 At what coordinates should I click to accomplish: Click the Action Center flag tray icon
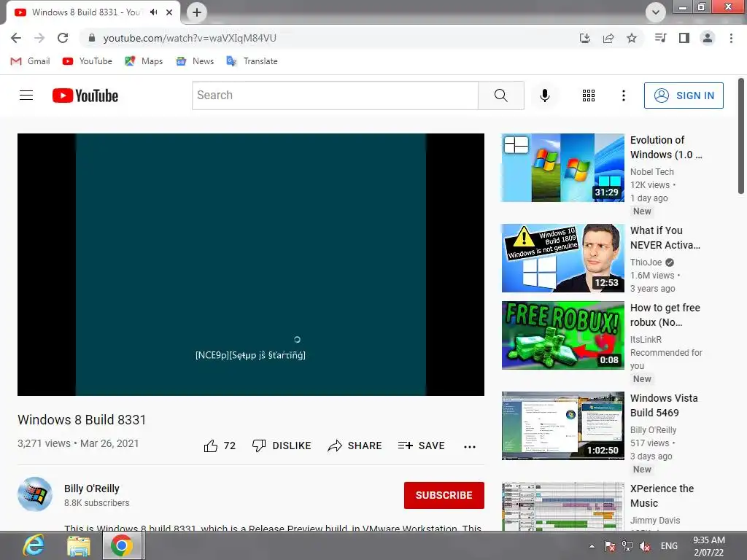point(609,546)
